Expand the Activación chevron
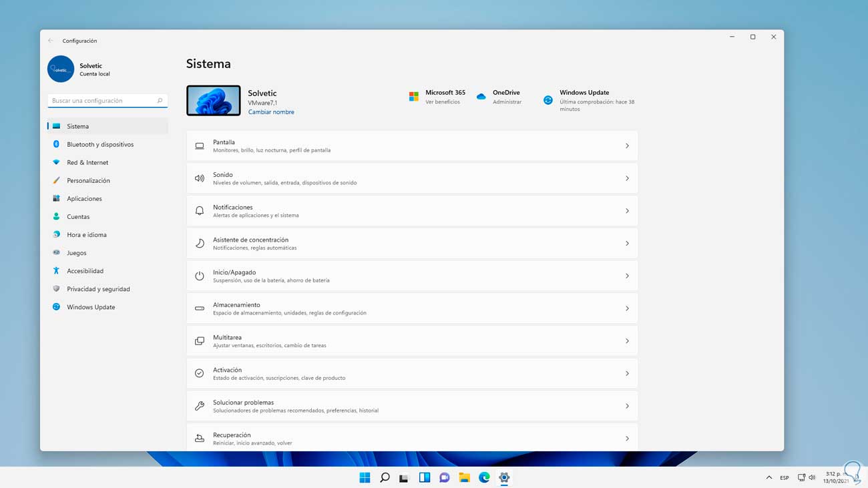Viewport: 868px width, 488px height. point(627,374)
